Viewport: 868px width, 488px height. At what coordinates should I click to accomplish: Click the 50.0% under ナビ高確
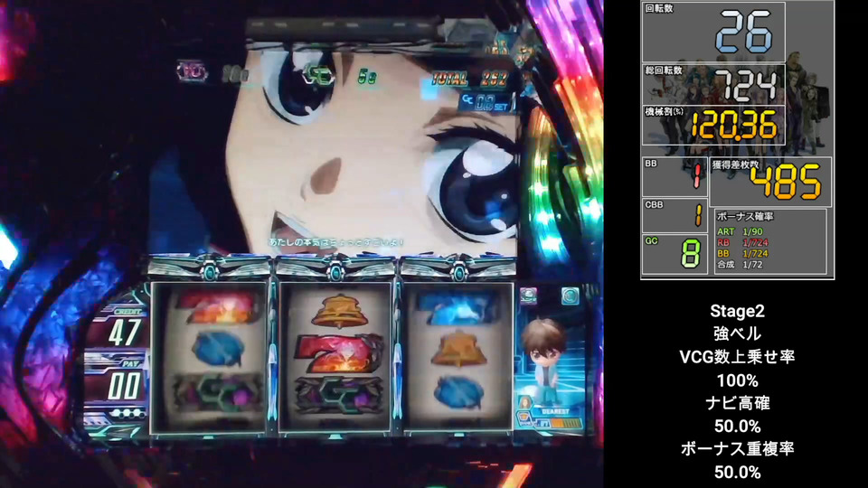click(x=738, y=427)
